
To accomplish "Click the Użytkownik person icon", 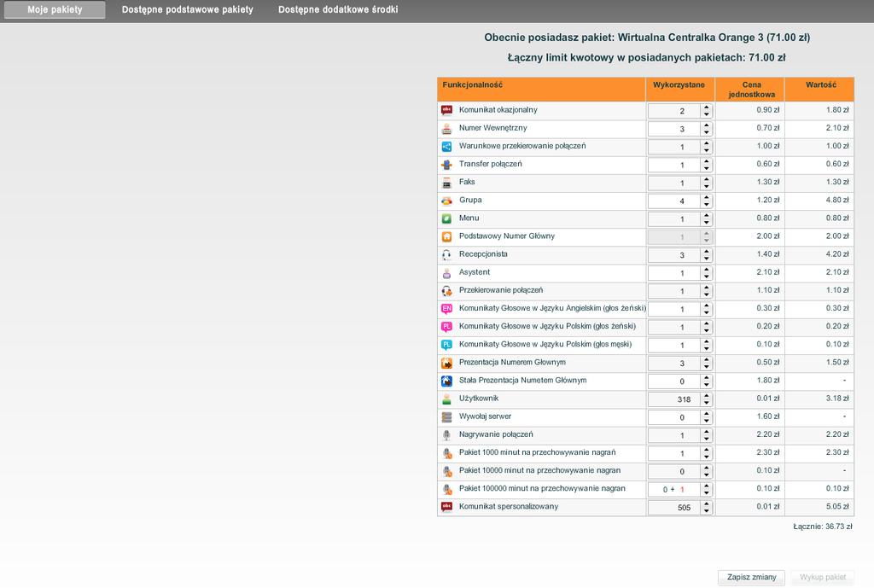I will click(x=446, y=399).
